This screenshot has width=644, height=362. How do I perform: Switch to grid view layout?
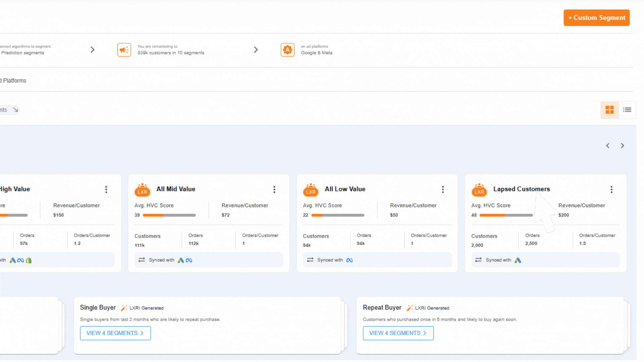point(609,110)
